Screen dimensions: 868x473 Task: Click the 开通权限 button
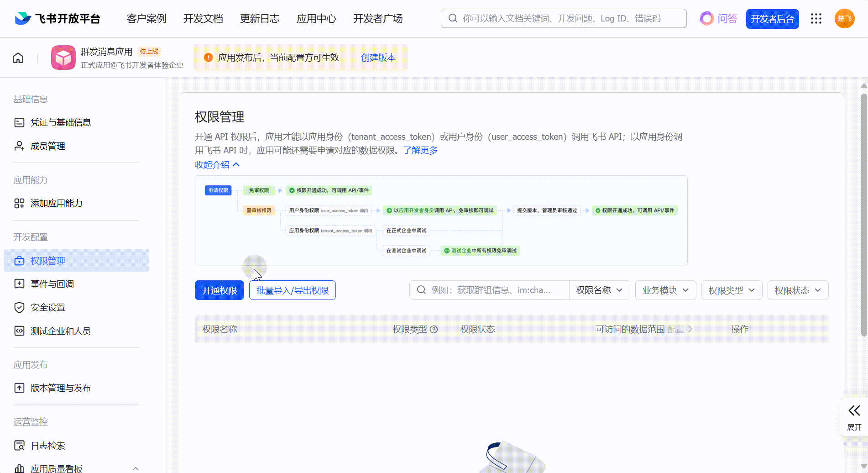point(220,290)
